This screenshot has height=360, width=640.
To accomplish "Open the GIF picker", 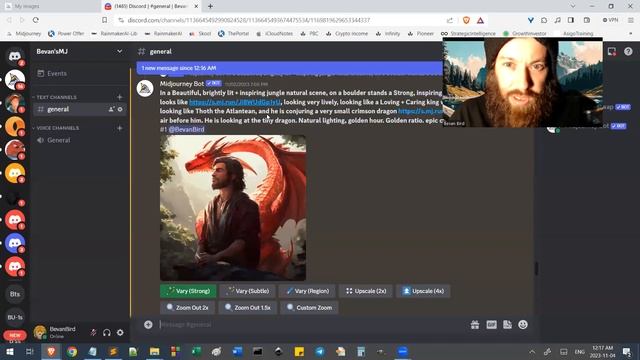I will tap(491, 324).
